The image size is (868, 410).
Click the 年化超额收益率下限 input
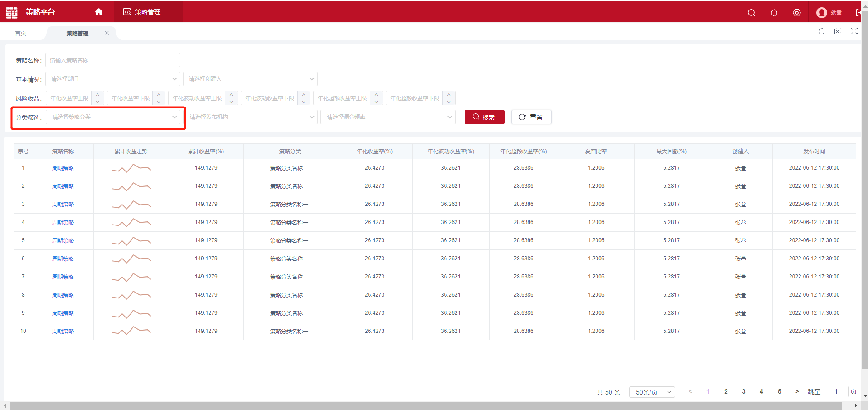tap(414, 98)
